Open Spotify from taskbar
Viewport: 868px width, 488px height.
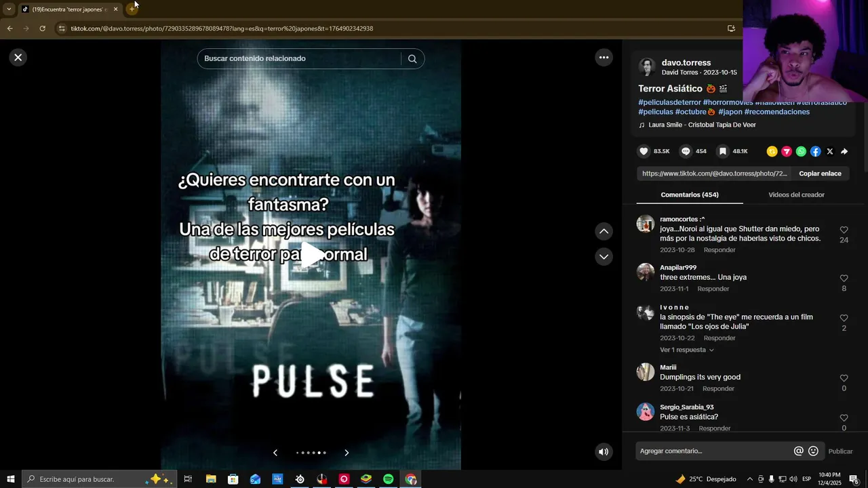click(388, 479)
